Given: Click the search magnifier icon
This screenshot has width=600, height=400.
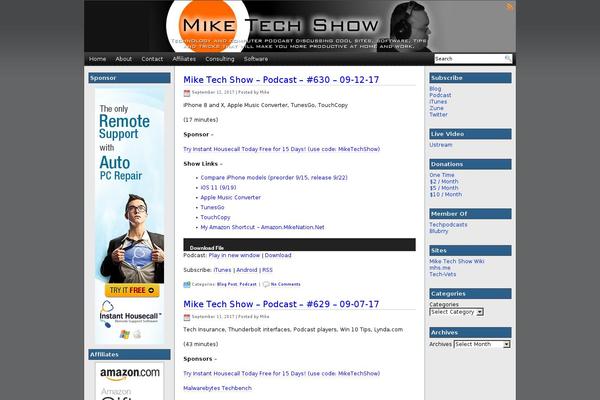Looking at the screenshot, I should coord(507,59).
